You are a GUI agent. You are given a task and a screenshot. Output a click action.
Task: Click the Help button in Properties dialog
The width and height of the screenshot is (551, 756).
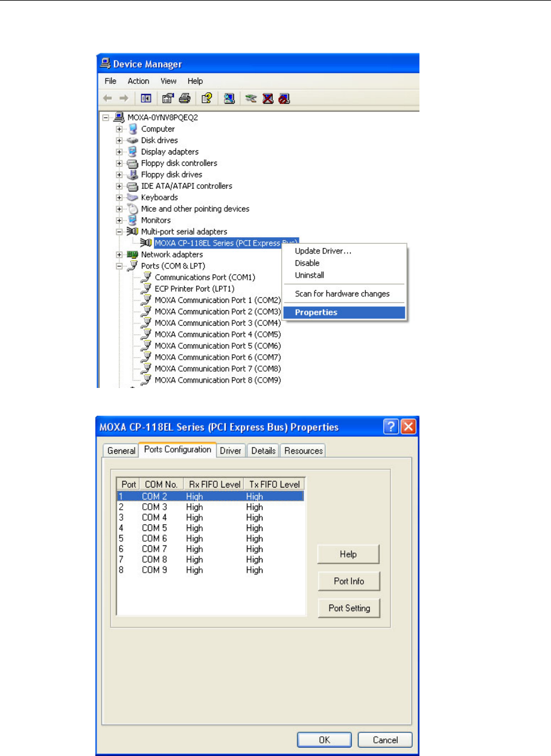[x=349, y=554]
